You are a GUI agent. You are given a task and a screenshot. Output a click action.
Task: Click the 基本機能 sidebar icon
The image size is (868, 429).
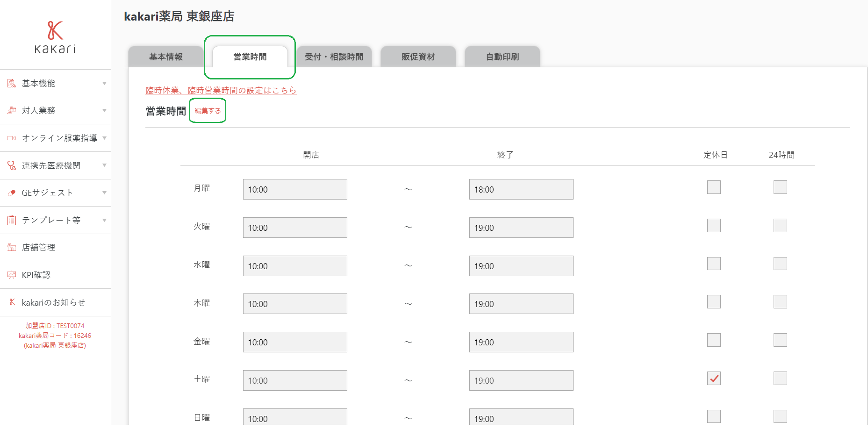tap(12, 83)
